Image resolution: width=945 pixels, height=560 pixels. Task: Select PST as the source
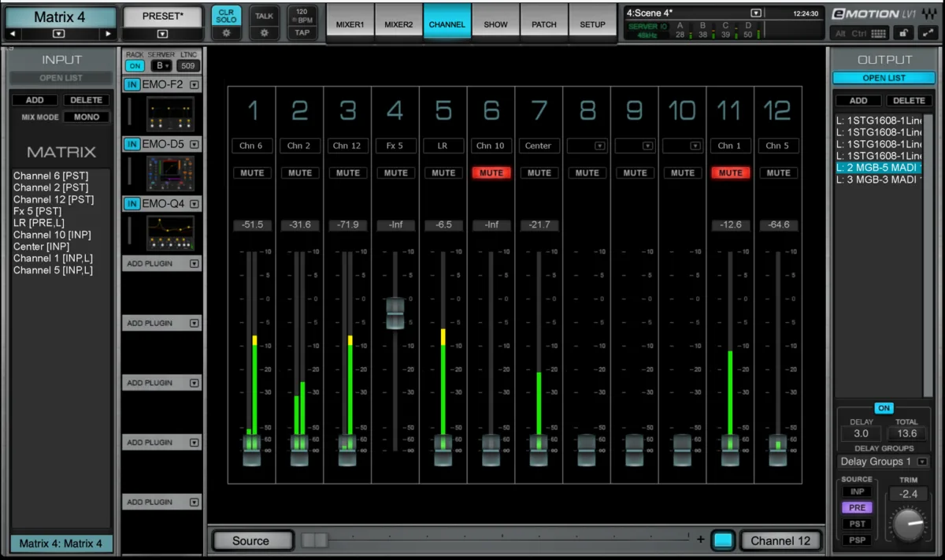pos(858,524)
